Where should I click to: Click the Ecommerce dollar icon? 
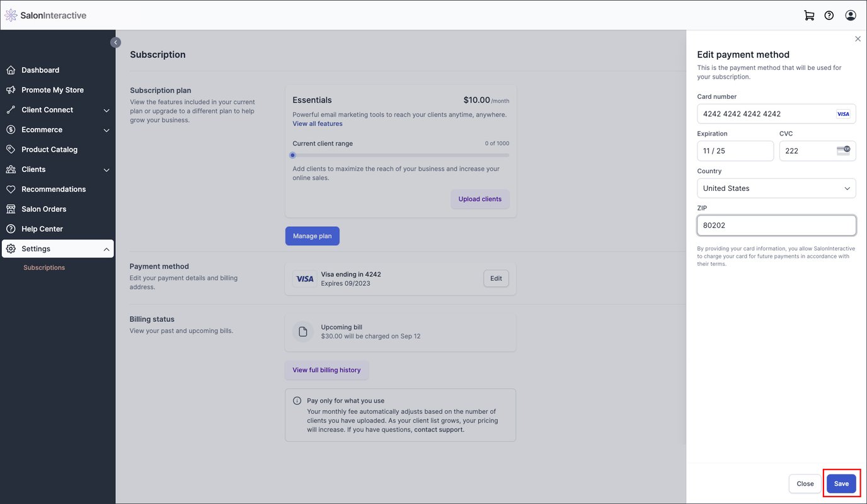(11, 130)
